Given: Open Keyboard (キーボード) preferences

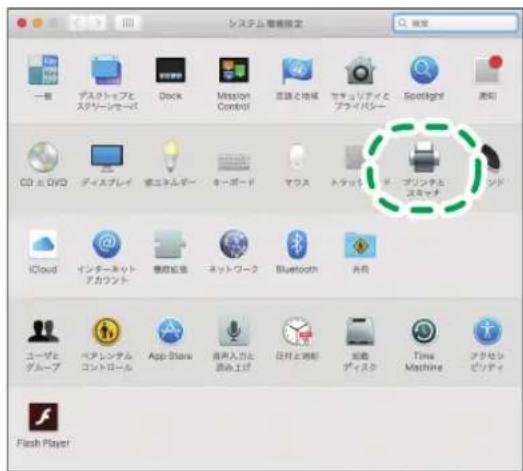Looking at the screenshot, I should pos(234,161).
